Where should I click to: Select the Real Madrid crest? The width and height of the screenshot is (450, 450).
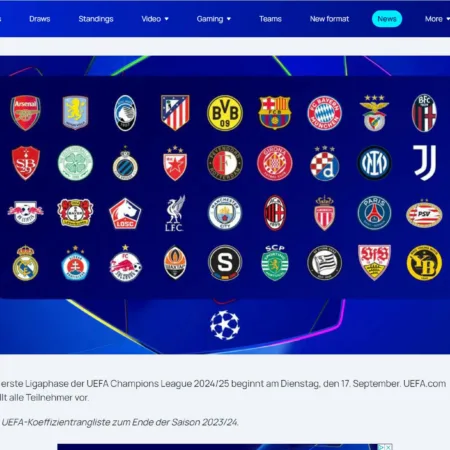(x=25, y=263)
